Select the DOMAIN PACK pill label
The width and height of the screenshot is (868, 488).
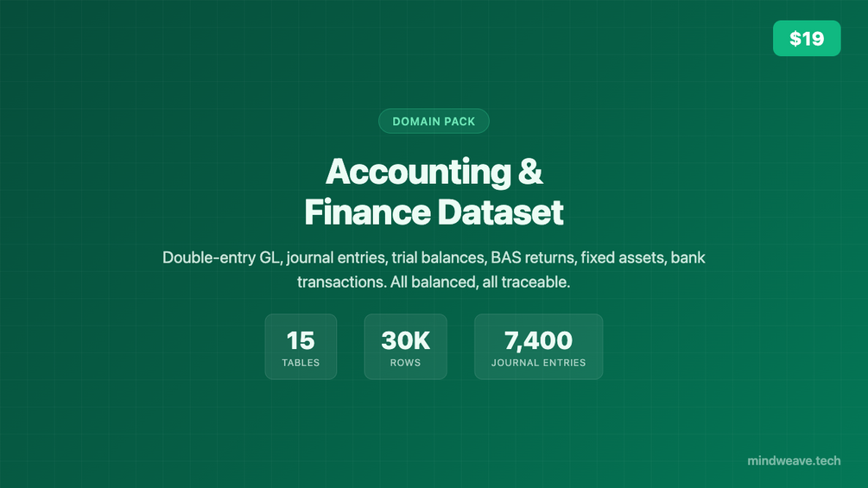(x=434, y=122)
